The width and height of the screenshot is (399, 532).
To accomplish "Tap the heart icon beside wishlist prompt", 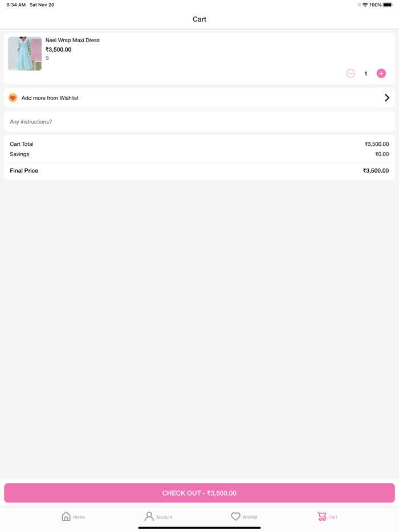I will pos(13,98).
